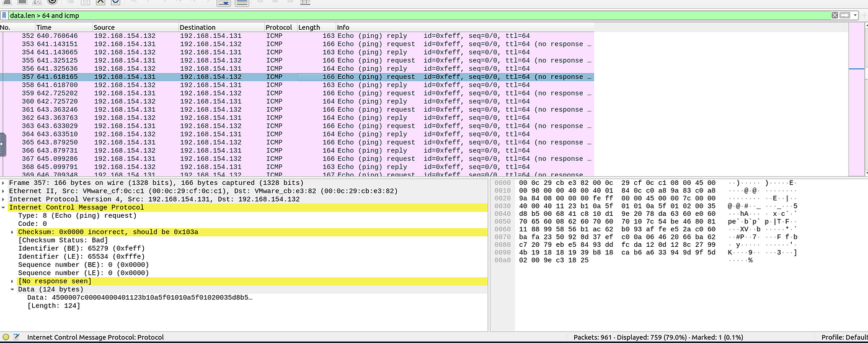Screen dimensions: 868x343
Task: Sort by the Info column header
Action: pyautogui.click(x=465, y=27)
